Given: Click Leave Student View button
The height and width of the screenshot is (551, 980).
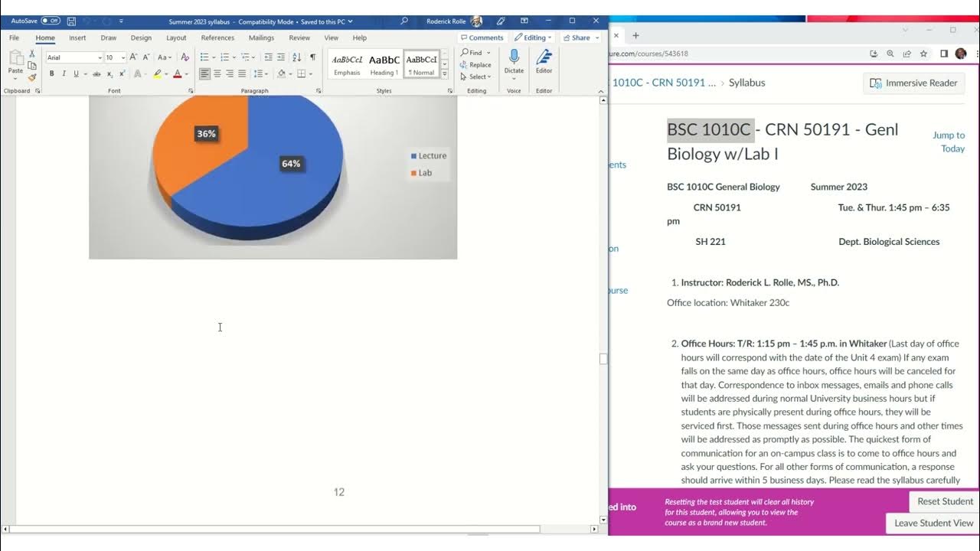Looking at the screenshot, I should point(933,523).
